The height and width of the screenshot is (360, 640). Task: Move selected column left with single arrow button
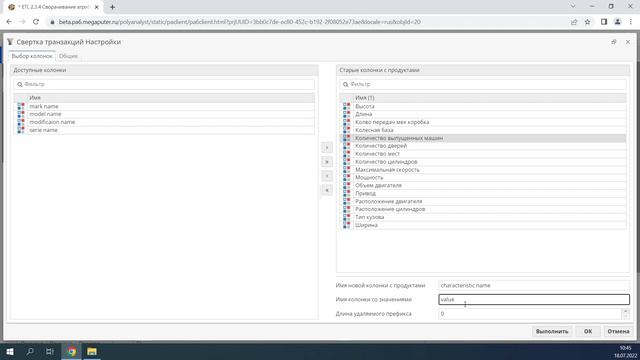pyautogui.click(x=327, y=176)
